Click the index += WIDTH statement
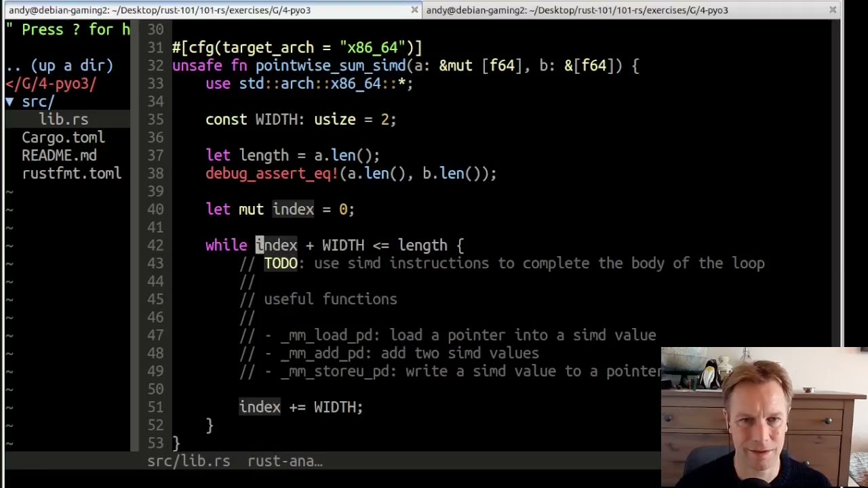This screenshot has height=488, width=868. [x=301, y=407]
